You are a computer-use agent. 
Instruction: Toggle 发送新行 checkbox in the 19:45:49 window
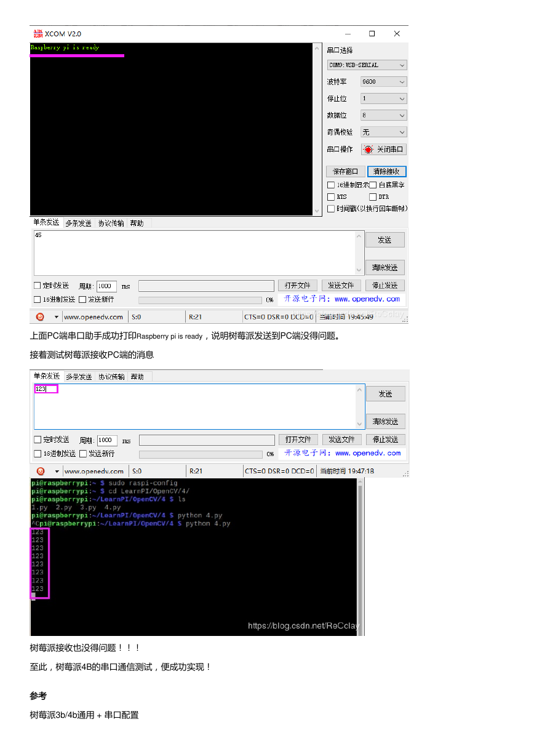coord(82,299)
